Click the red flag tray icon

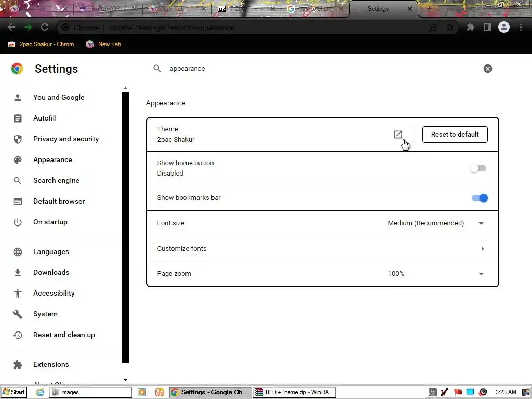(x=458, y=392)
